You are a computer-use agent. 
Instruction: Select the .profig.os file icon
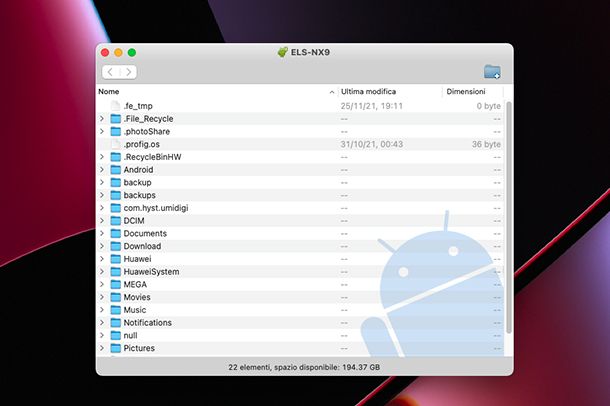pyautogui.click(x=116, y=144)
